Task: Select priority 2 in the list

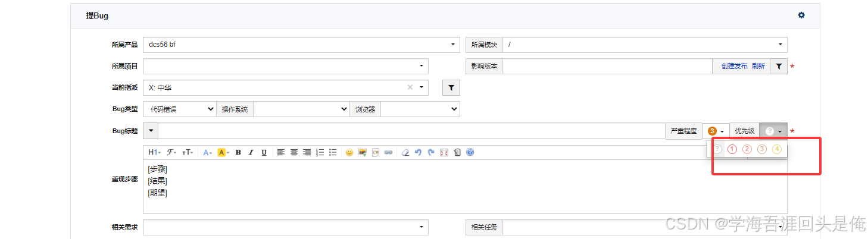Action: [747, 149]
